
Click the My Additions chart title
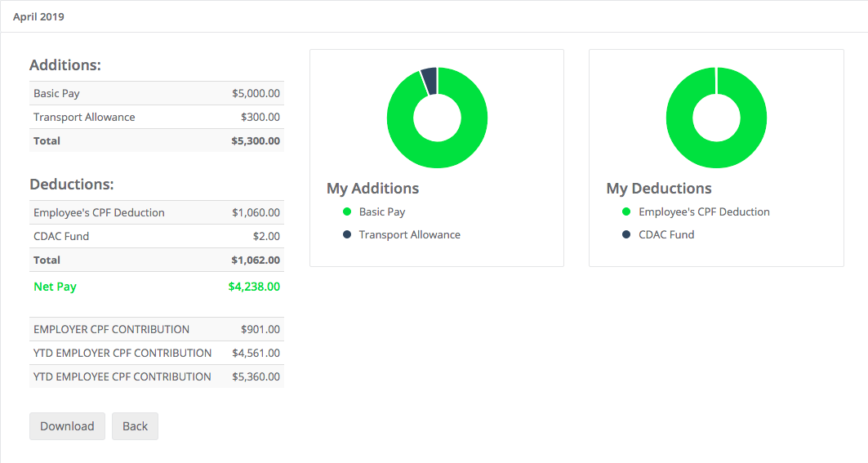[x=372, y=189]
